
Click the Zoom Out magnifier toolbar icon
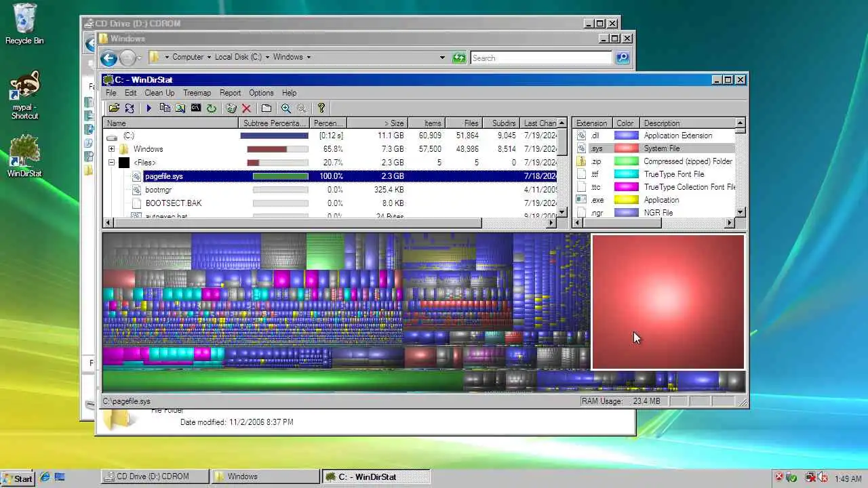pyautogui.click(x=302, y=108)
